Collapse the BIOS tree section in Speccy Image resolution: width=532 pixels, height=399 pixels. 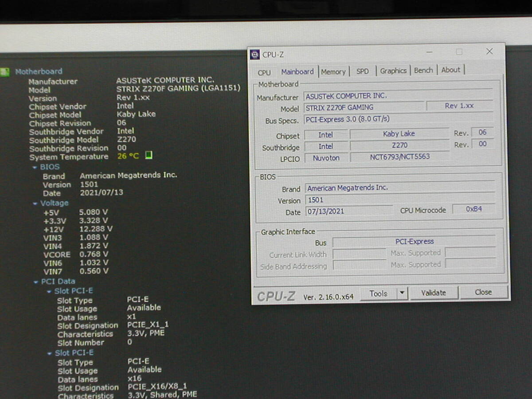pos(35,168)
